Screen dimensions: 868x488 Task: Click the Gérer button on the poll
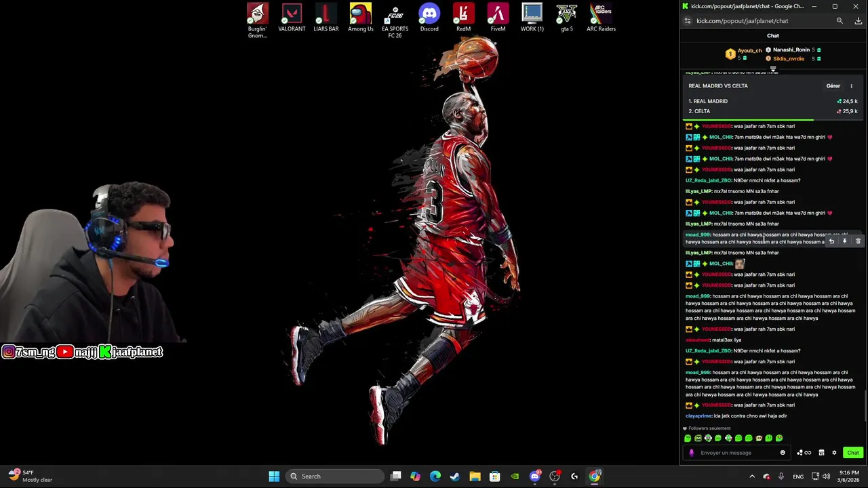click(x=833, y=86)
